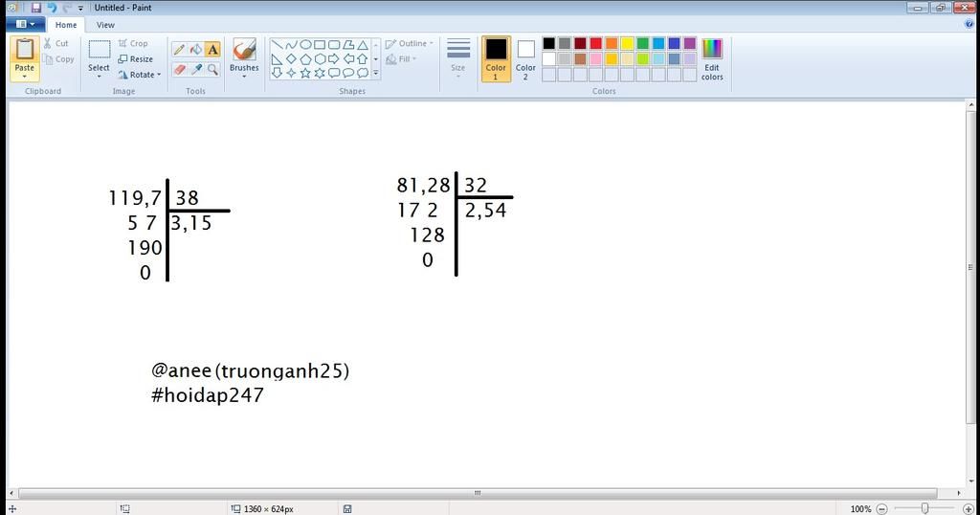The image size is (980, 515).
Task: Choose the Five-point star shape
Action: coord(305,73)
